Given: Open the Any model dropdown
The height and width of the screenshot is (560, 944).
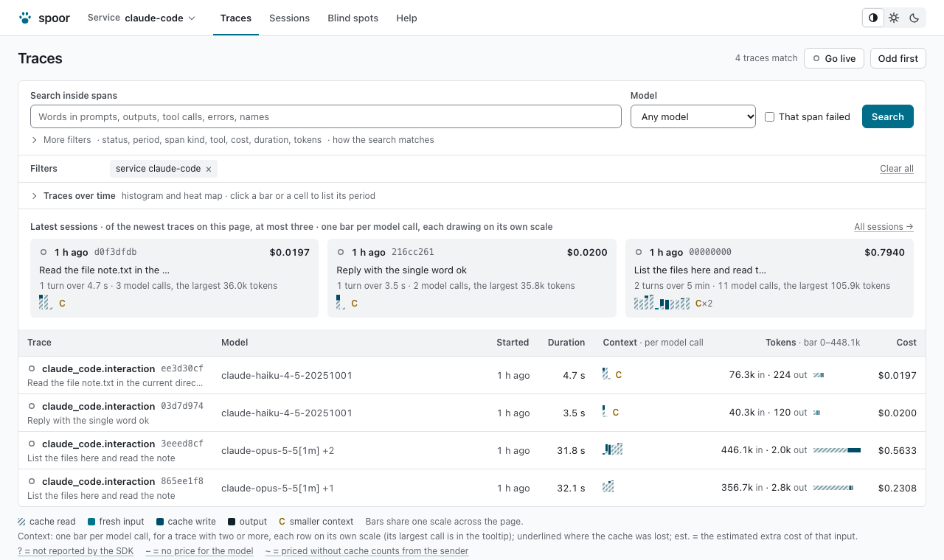Looking at the screenshot, I should (x=693, y=116).
